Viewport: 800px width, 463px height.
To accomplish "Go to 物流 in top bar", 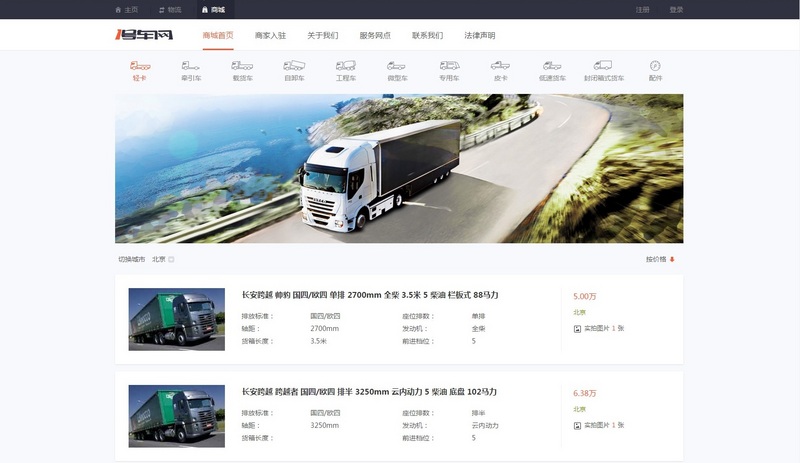I will [169, 9].
